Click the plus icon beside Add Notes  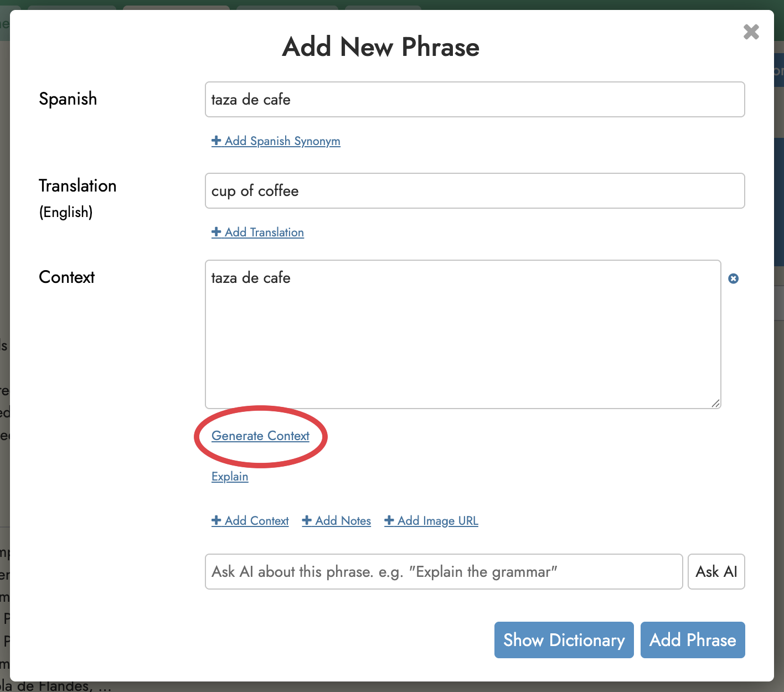click(x=307, y=520)
